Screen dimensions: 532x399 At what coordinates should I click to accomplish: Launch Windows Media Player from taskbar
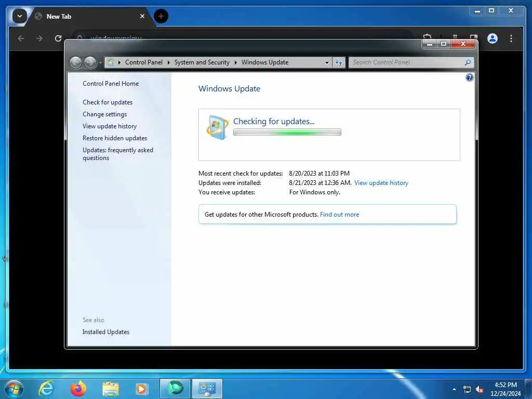(141, 389)
